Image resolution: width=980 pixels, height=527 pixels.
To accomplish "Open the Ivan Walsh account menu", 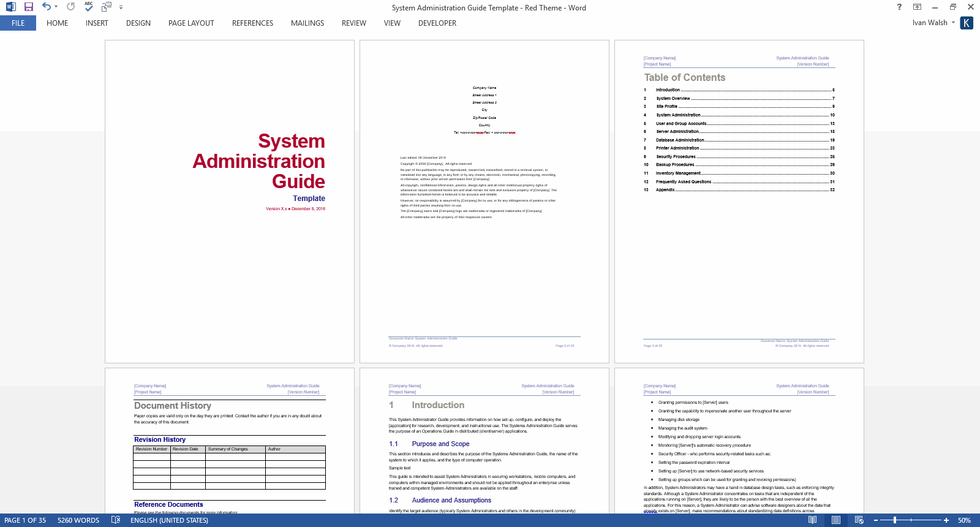I will (933, 23).
